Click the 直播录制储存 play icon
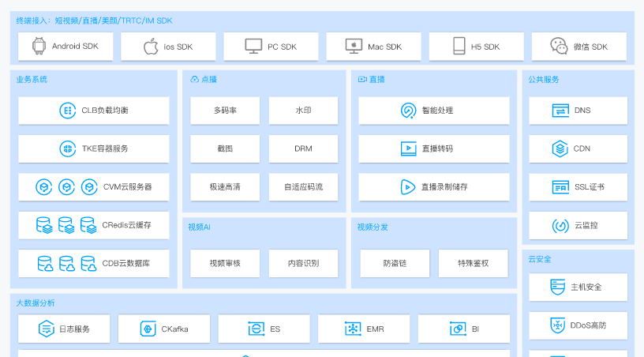Image resolution: width=644 pixels, height=357 pixels. tap(407, 187)
